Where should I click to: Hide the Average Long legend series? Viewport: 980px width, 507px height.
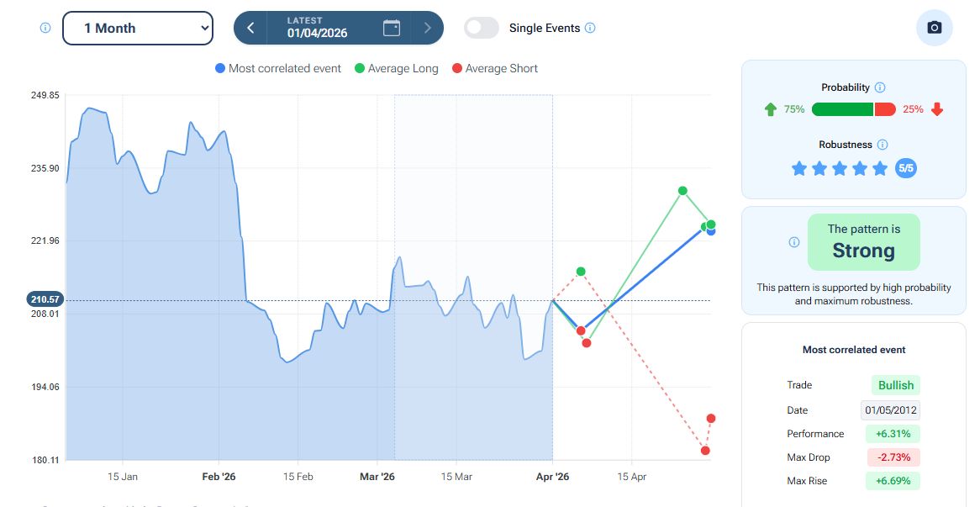pos(396,68)
